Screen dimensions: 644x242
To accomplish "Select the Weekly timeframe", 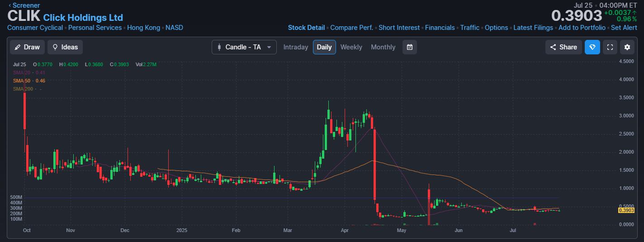I will (351, 47).
